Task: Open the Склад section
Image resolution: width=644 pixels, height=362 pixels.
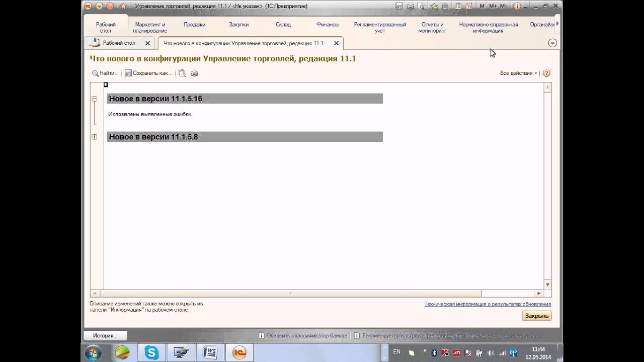Action: pos(283,24)
